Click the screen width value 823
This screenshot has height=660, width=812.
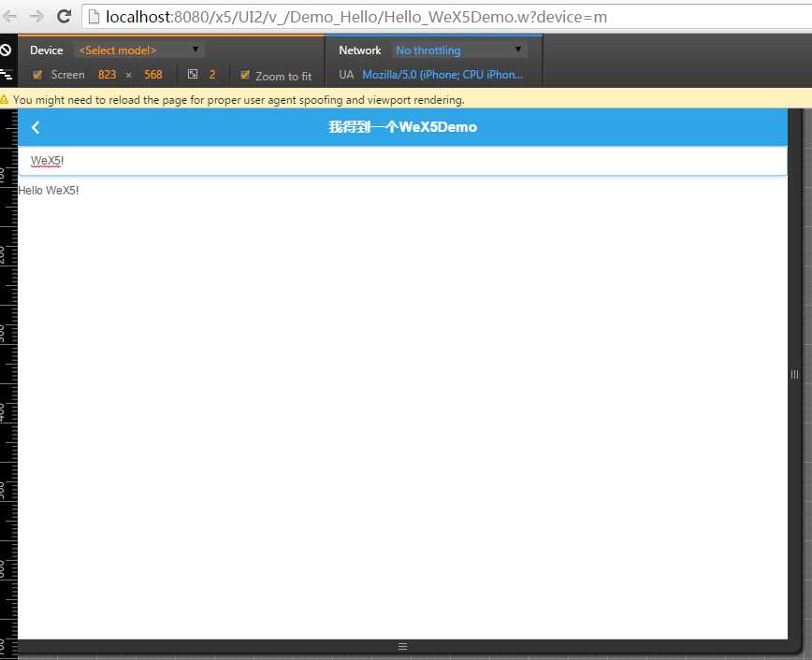[x=108, y=75]
